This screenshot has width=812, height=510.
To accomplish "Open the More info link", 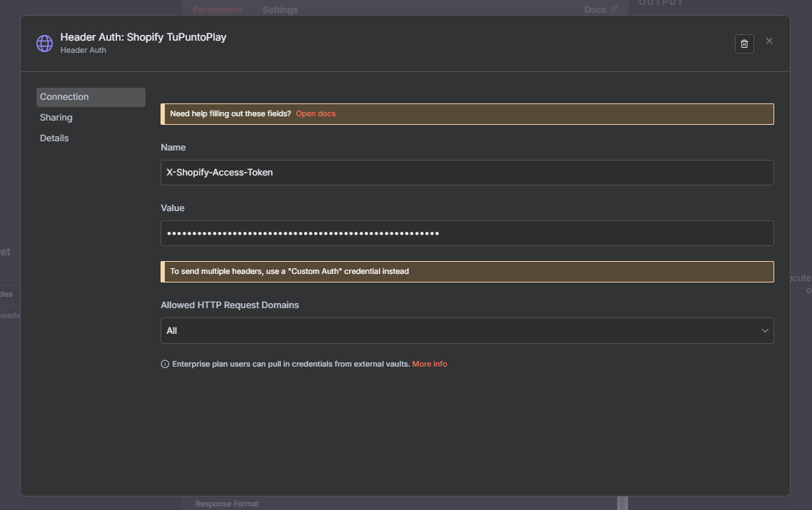I will pyautogui.click(x=430, y=364).
